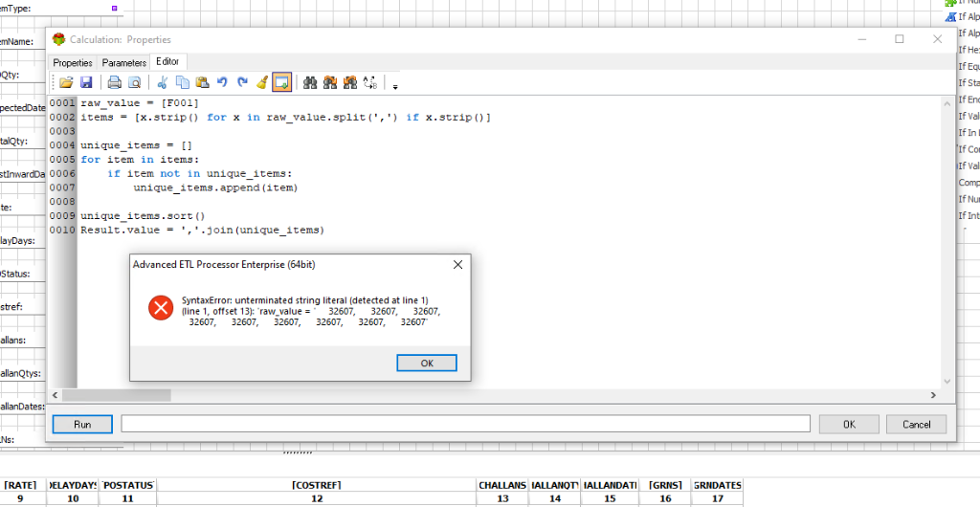
Task: Switch to the Parameters tab
Action: tap(124, 63)
